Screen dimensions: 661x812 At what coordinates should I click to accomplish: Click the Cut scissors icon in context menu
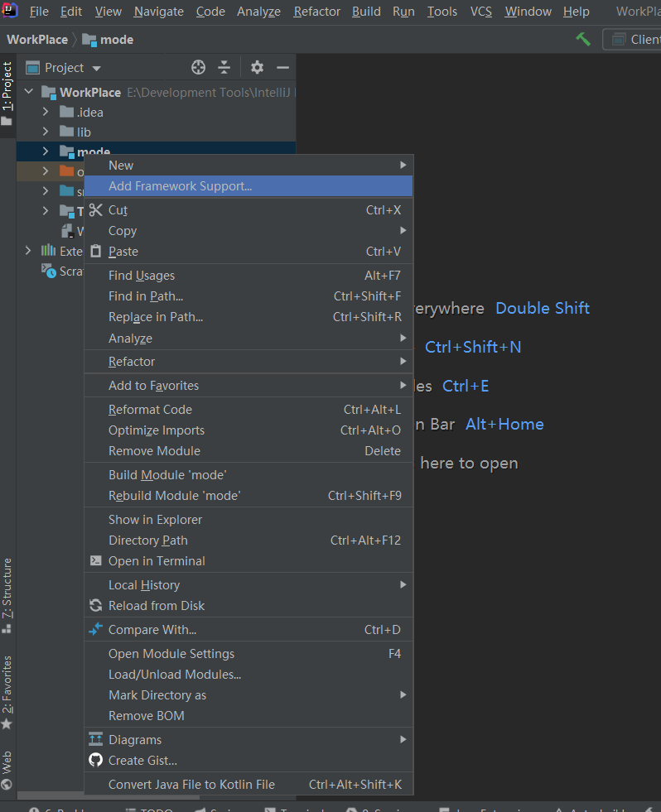point(96,209)
